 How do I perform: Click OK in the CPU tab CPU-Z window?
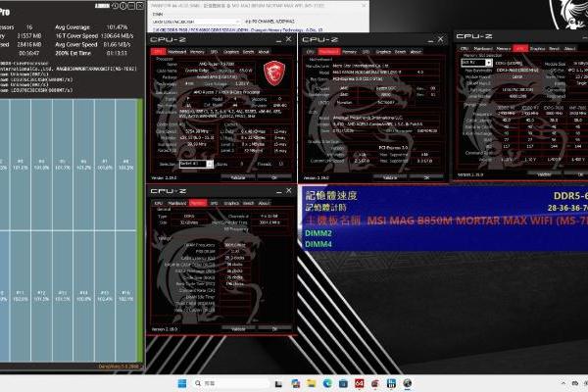pos(274,177)
